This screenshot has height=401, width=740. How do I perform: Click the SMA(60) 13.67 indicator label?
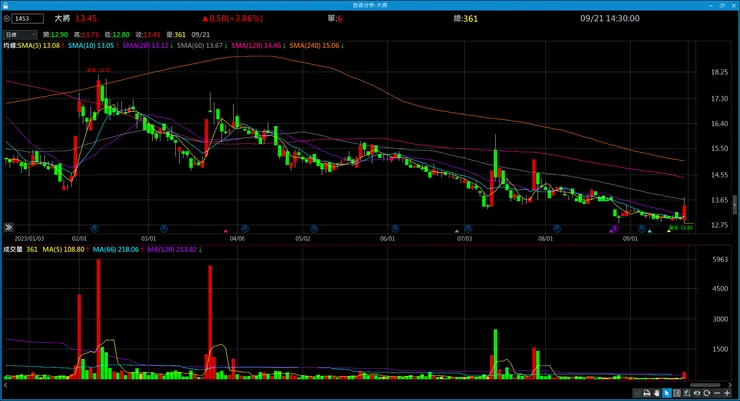click(200, 46)
